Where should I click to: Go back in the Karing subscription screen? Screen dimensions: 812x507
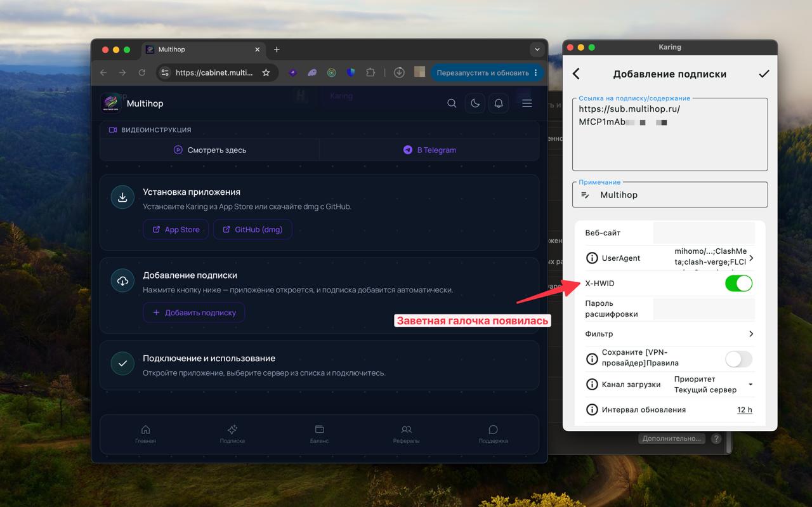576,74
